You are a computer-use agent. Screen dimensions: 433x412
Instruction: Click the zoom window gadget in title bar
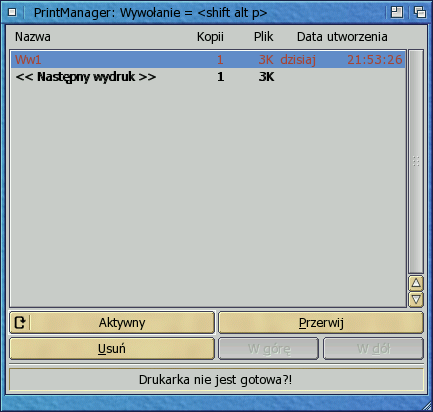tap(397, 13)
